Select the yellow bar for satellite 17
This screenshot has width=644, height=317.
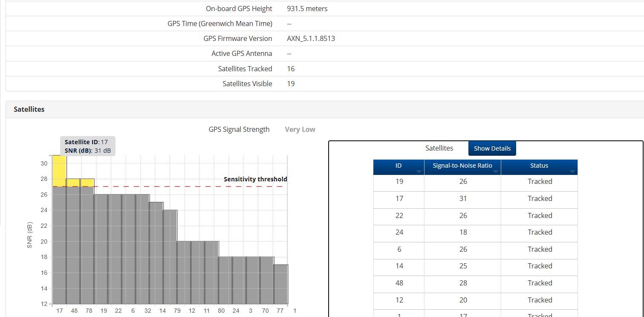(59, 171)
